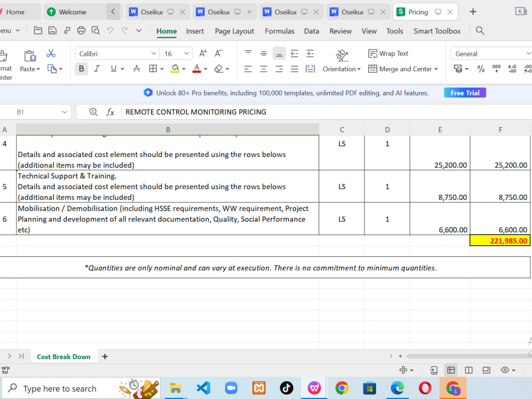532x399 pixels.
Task: Switch to the Review tab
Action: click(340, 31)
